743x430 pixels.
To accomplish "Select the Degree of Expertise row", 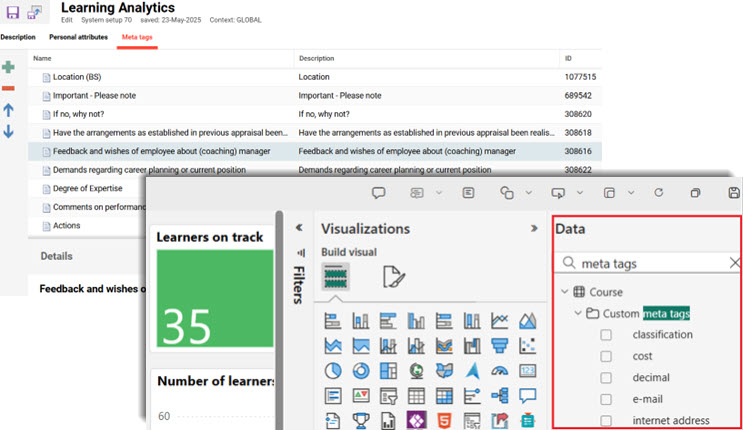I will pyautogui.click(x=88, y=189).
